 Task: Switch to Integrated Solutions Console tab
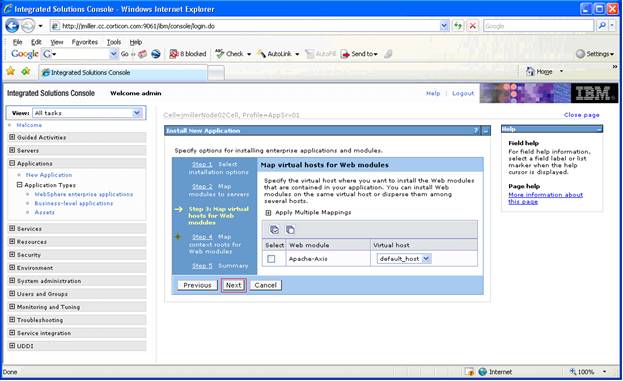click(122, 73)
